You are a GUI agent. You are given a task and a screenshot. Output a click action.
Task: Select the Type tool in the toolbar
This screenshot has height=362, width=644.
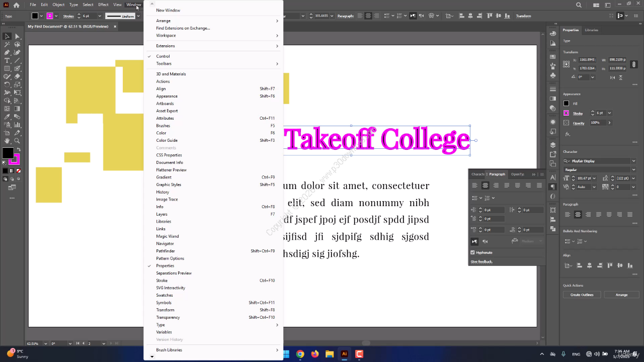pyautogui.click(x=7, y=60)
